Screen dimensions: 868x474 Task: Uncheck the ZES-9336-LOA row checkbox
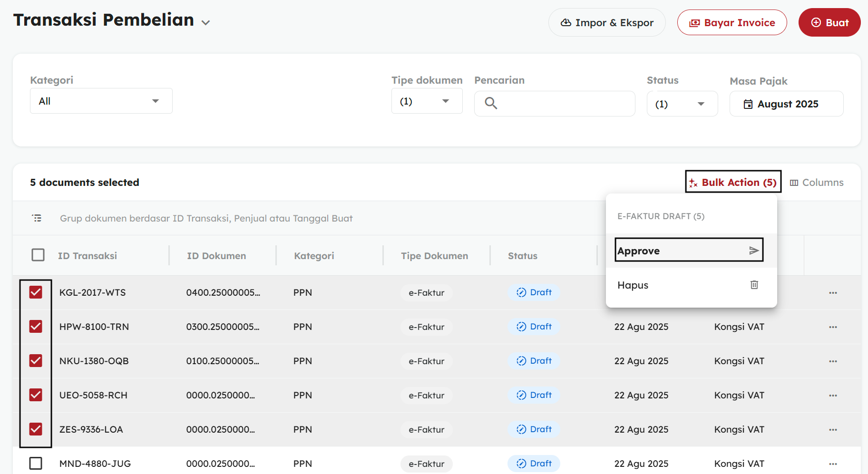tap(36, 429)
